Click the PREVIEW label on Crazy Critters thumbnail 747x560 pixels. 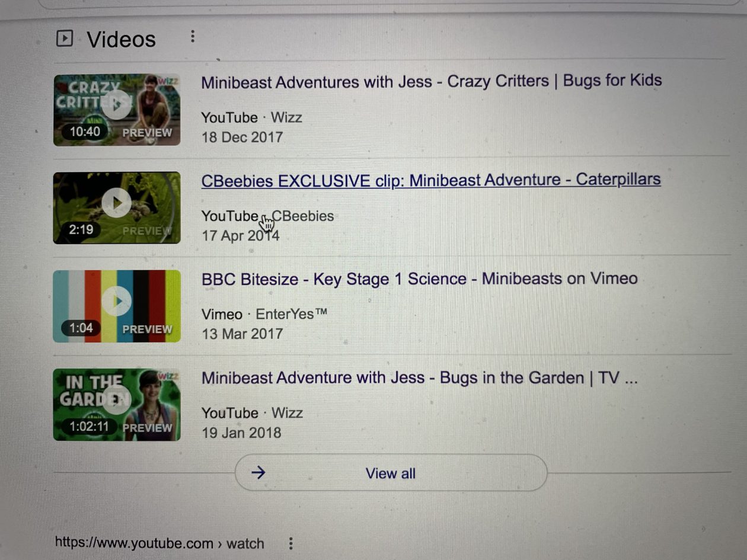(147, 133)
